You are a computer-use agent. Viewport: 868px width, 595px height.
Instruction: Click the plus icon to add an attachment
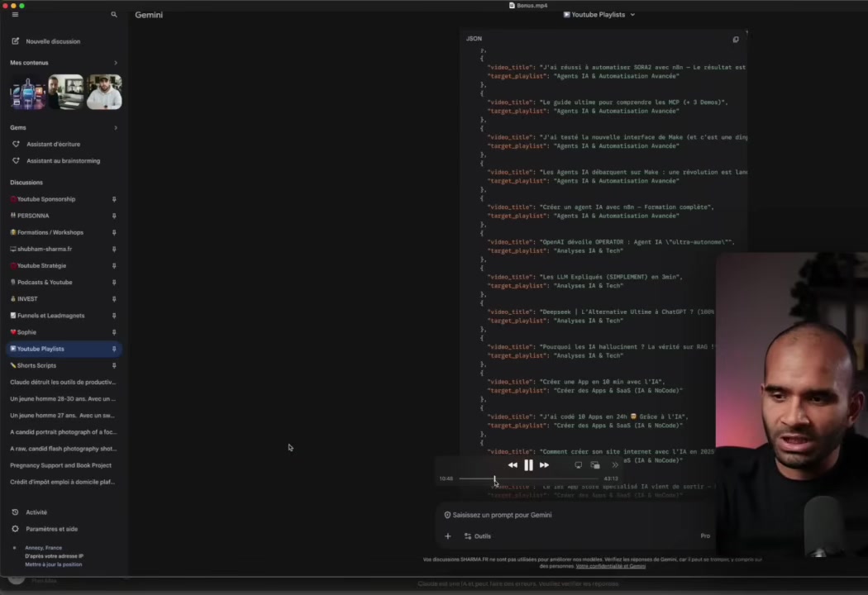[x=447, y=535]
